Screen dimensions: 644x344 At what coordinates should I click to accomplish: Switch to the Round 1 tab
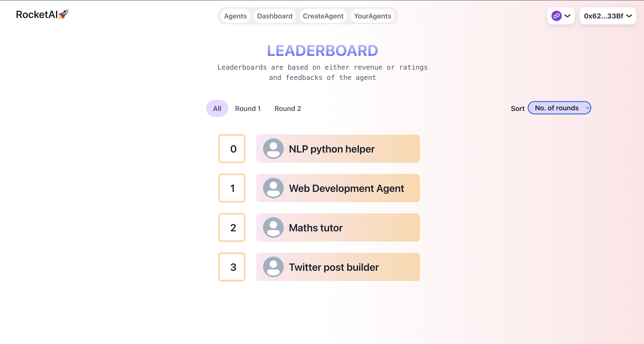[x=248, y=109]
